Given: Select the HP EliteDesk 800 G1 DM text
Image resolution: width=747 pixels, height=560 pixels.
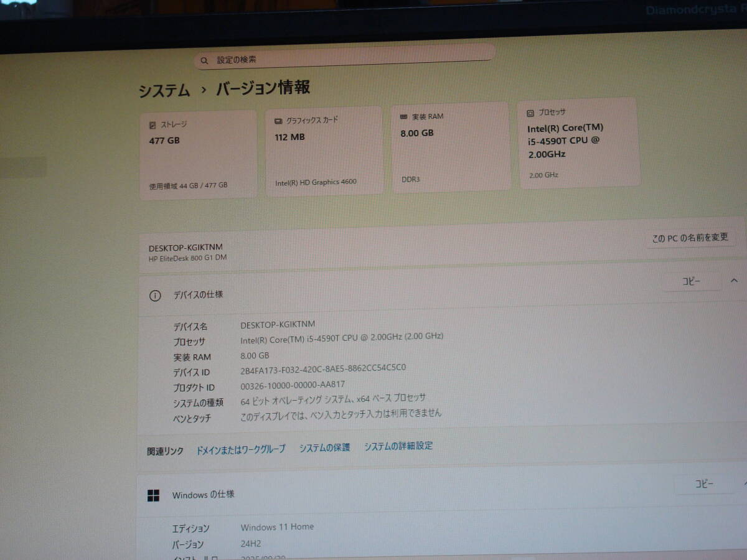Looking at the screenshot, I should (187, 258).
